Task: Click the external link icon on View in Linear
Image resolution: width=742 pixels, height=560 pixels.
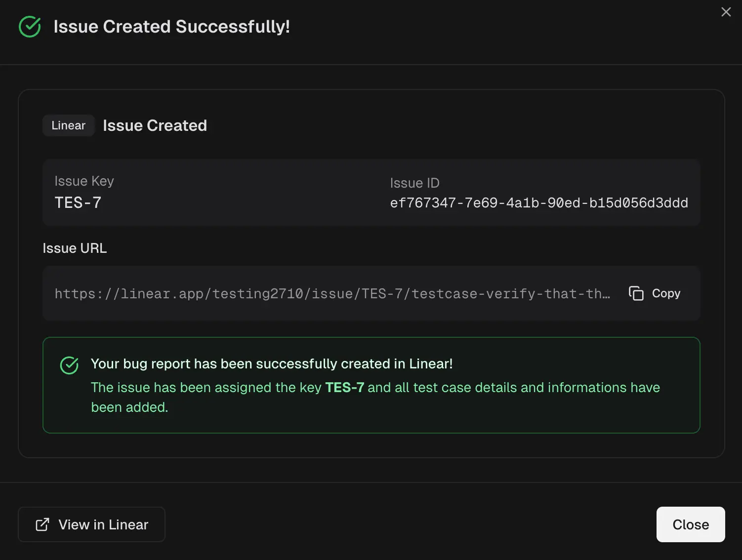Action: click(43, 524)
